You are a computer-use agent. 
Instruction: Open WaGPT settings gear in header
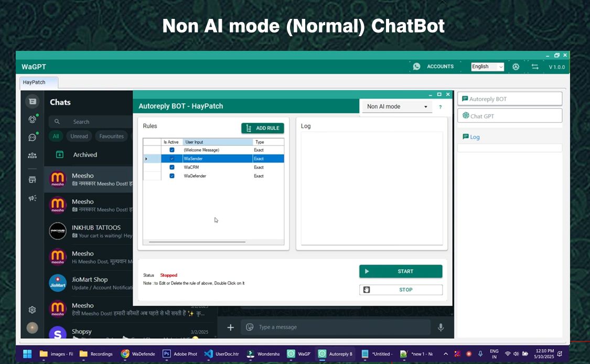[x=516, y=67]
